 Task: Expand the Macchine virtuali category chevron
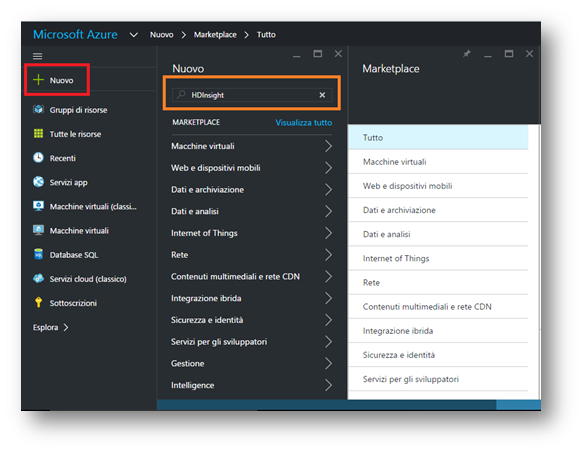[x=328, y=146]
